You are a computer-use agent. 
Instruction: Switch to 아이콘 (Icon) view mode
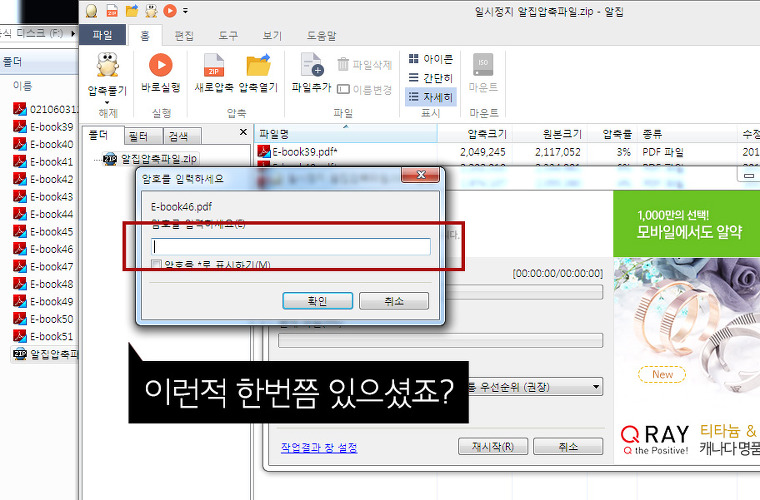coord(430,59)
